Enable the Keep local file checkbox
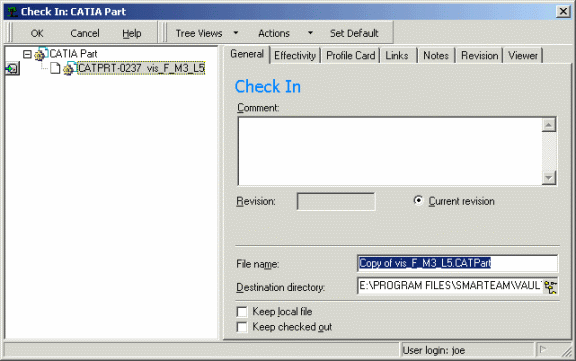 (242, 312)
